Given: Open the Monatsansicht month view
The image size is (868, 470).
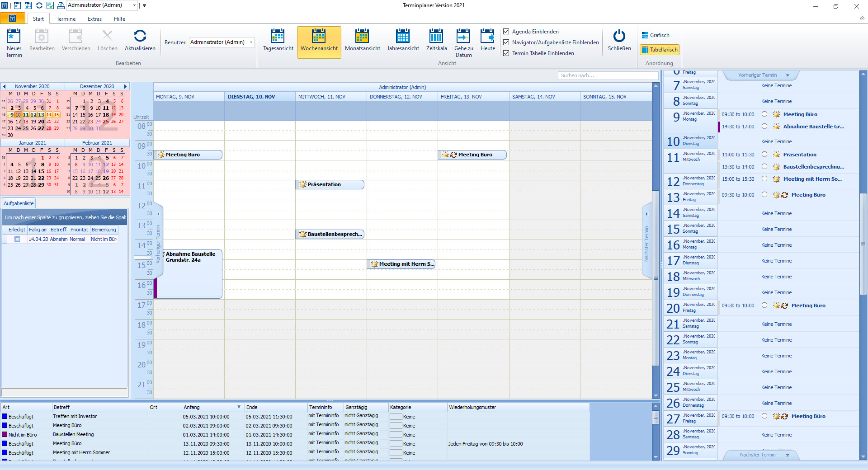Looking at the screenshot, I should click(x=363, y=42).
